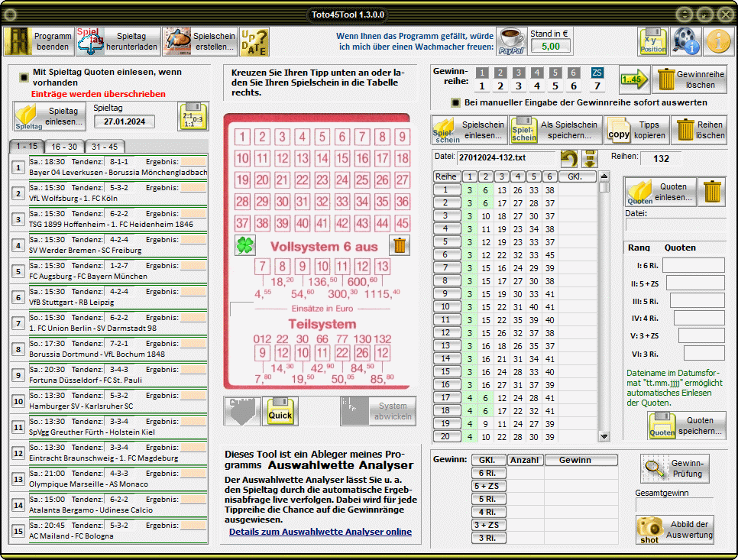Click the II: 5 + ZS Quoten input field
This screenshot has height=560, width=738.
[695, 283]
